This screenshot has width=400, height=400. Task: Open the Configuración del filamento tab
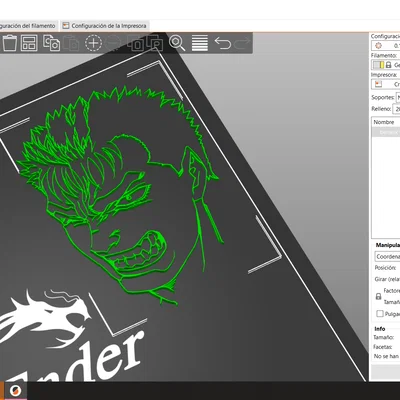pyautogui.click(x=28, y=26)
